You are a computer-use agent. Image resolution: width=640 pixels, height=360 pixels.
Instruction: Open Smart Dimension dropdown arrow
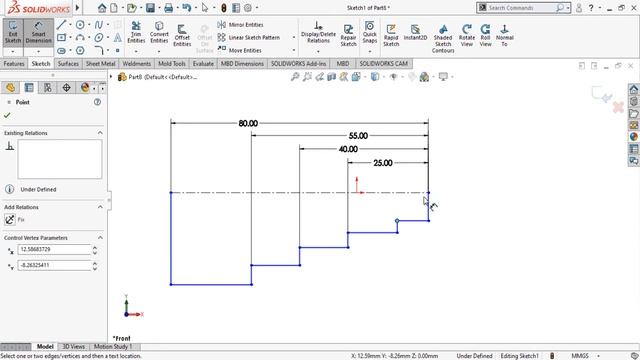click(x=38, y=52)
